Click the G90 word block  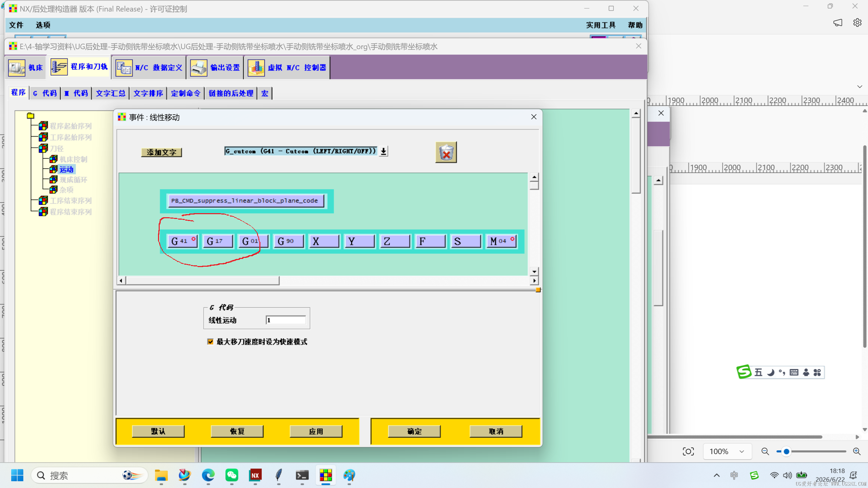[289, 241]
